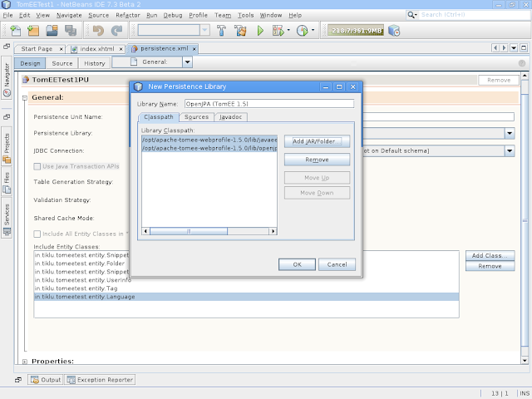
Task: Click the Redo arrow icon
Action: (116, 31)
